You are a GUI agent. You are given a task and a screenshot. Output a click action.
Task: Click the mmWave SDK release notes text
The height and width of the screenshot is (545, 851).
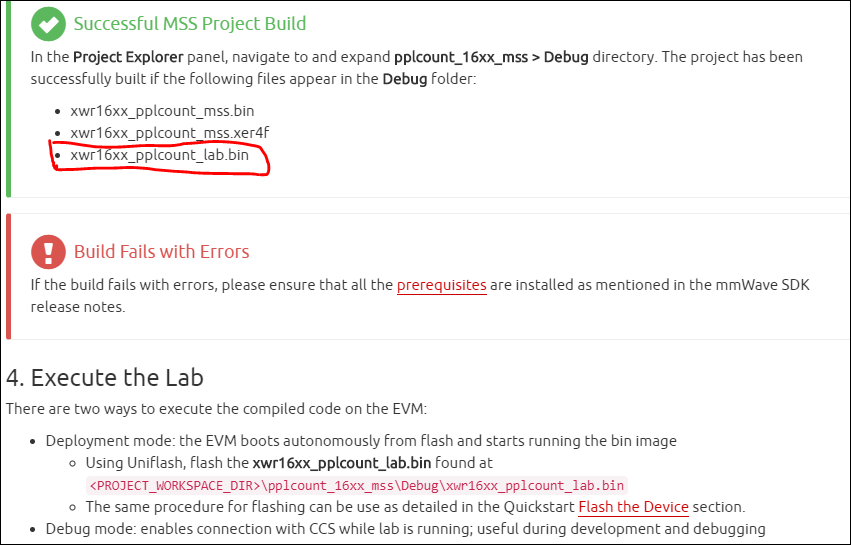tap(420, 296)
